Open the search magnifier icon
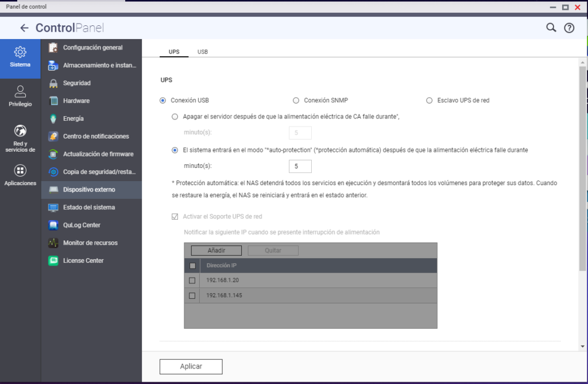 (551, 28)
